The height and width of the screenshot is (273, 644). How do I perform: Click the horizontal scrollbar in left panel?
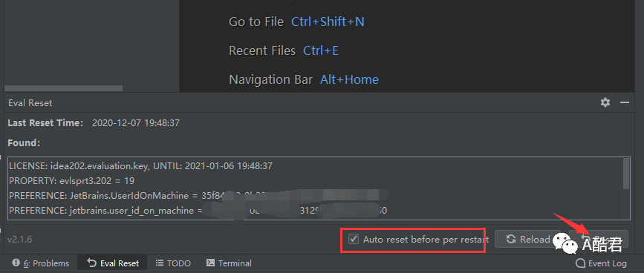coord(63,88)
